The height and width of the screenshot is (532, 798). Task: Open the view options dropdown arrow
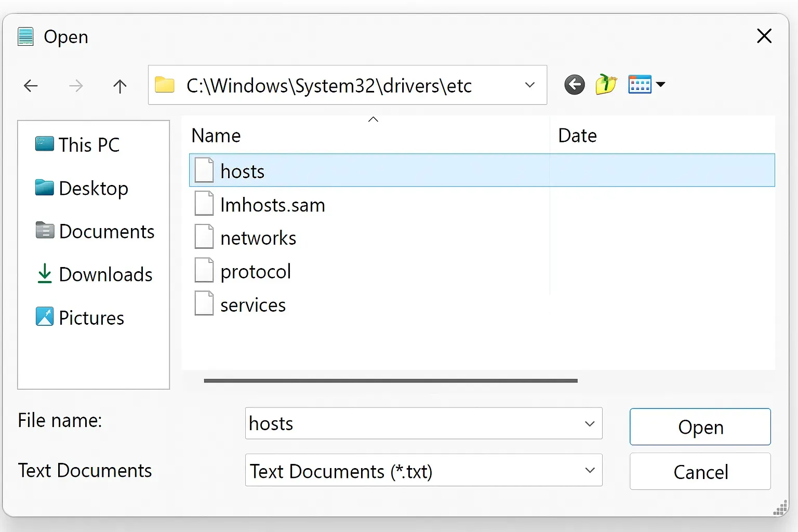pyautogui.click(x=660, y=84)
